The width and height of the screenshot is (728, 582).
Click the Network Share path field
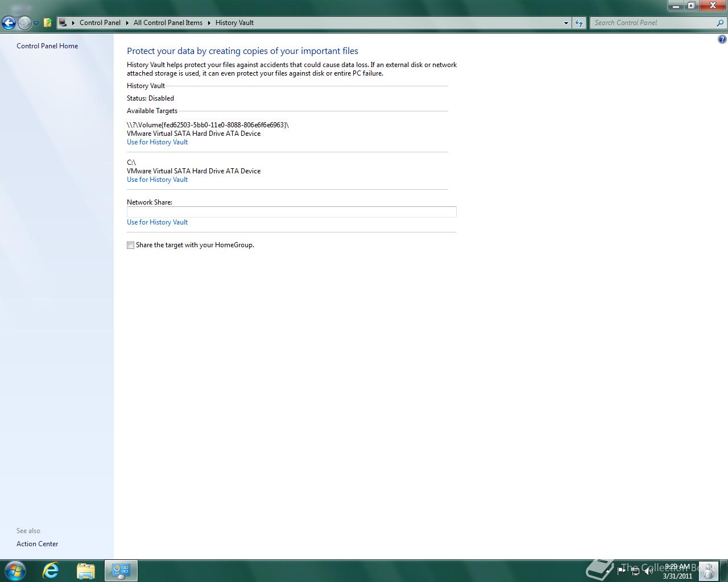coord(291,212)
